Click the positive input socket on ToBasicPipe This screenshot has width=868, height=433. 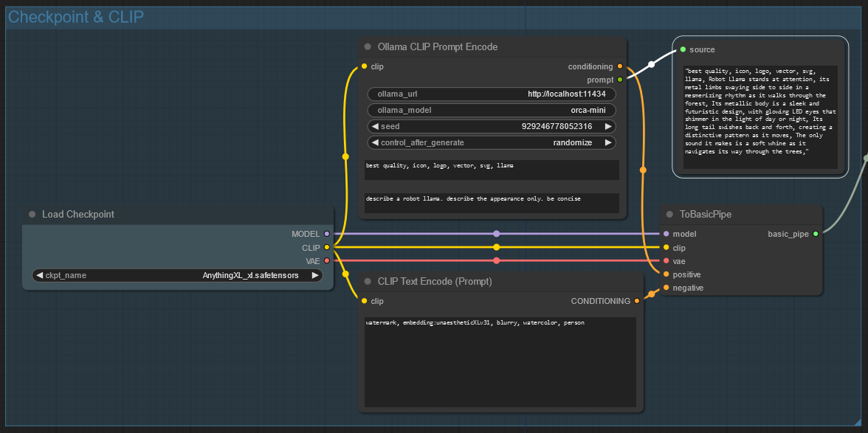point(666,274)
